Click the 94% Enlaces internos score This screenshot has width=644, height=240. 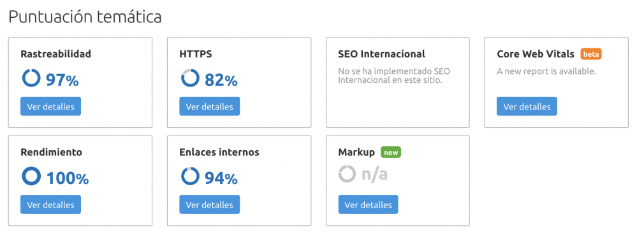[221, 178]
